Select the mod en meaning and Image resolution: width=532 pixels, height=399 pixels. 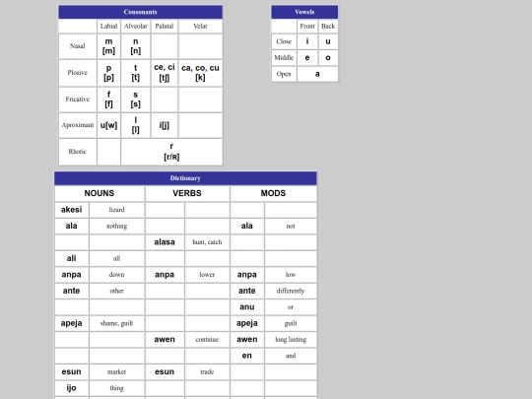(247, 356)
